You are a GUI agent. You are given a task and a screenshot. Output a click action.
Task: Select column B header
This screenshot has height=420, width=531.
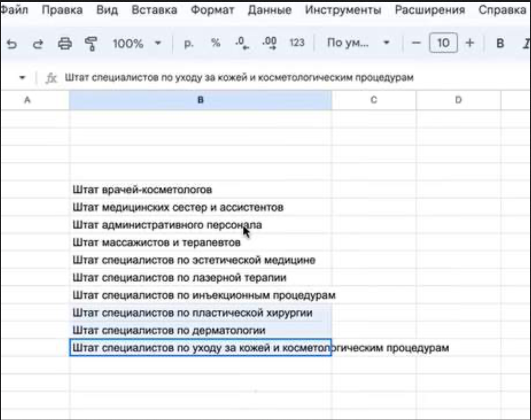200,100
